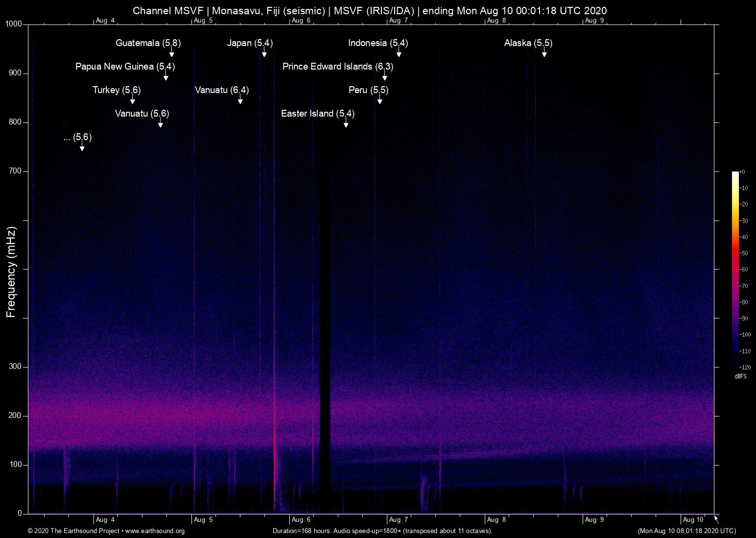
Task: Select the arrow under Japan (5.4)
Action: 264,53
